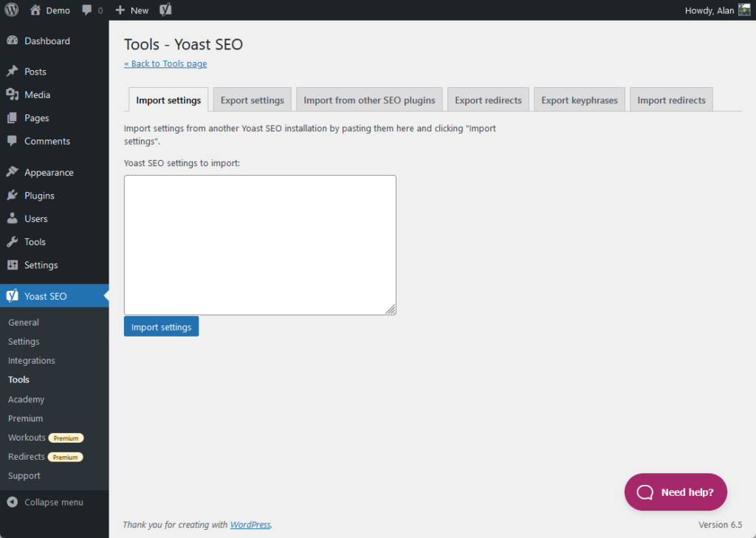Select Tools in Yoast submenu
756x538 pixels.
18,379
